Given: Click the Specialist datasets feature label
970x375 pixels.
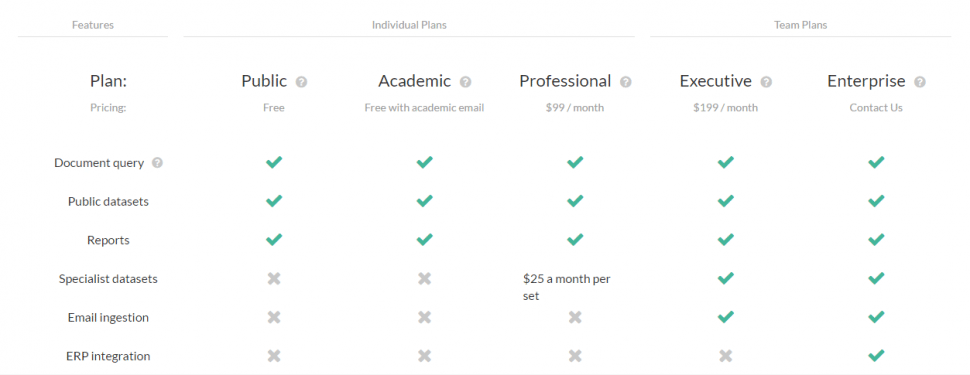Looking at the screenshot, I should [x=108, y=279].
